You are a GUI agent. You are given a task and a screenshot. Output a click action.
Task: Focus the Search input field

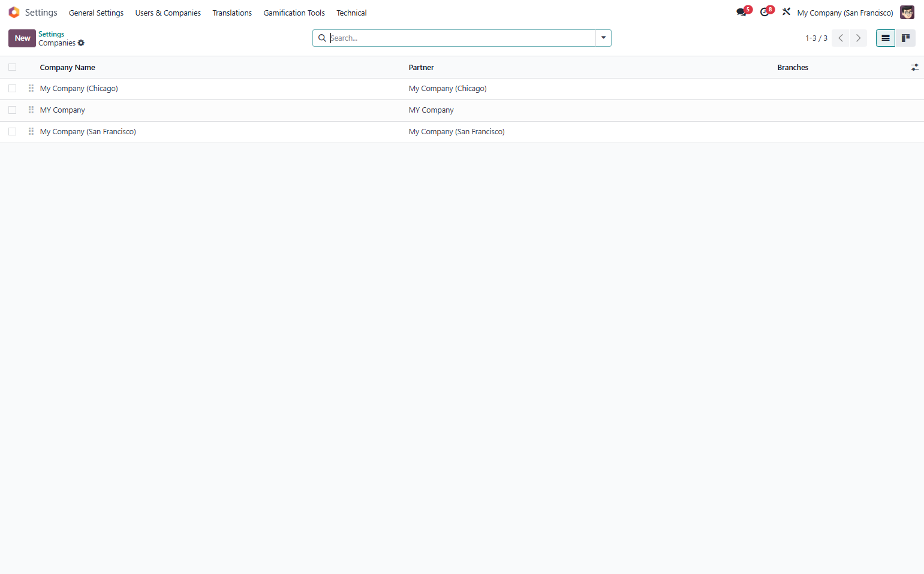(x=462, y=38)
